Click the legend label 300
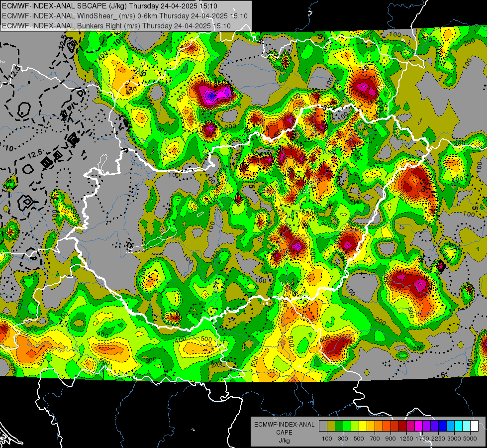The image size is (487, 448). point(343,439)
